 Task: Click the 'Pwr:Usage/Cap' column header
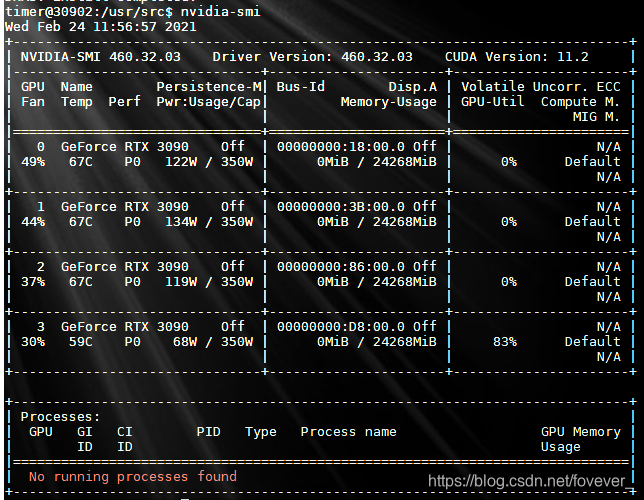pyautogui.click(x=209, y=102)
